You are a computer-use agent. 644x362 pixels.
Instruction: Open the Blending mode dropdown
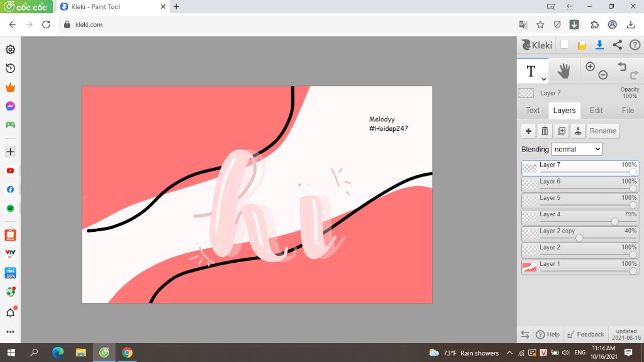coord(577,150)
